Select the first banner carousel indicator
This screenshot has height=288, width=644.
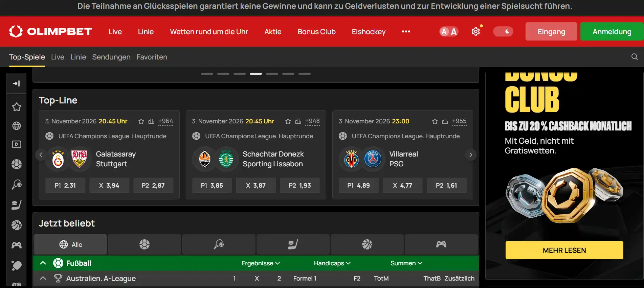pyautogui.click(x=207, y=74)
